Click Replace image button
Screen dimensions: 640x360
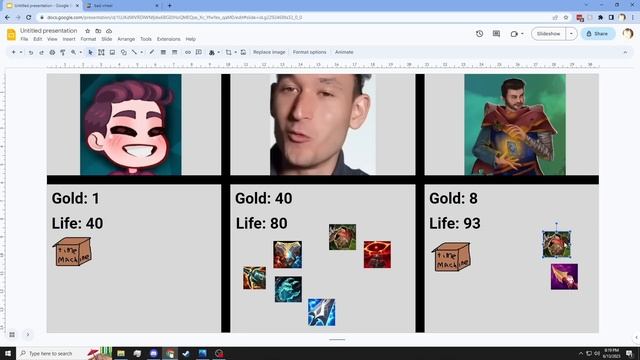269,52
